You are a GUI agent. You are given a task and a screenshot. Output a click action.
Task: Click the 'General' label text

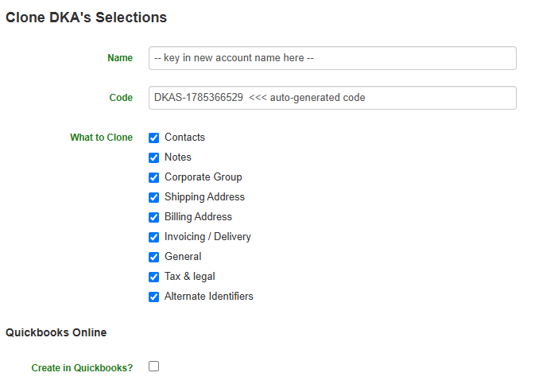click(x=183, y=256)
